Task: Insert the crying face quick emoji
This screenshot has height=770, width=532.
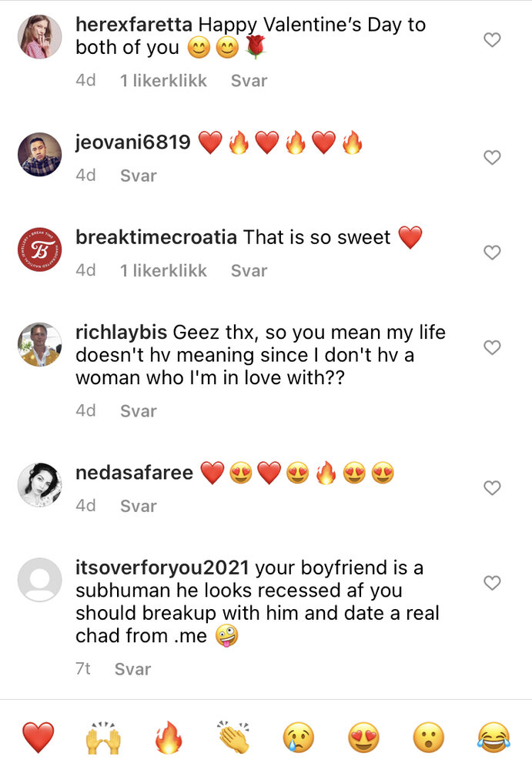Action: tap(299, 737)
